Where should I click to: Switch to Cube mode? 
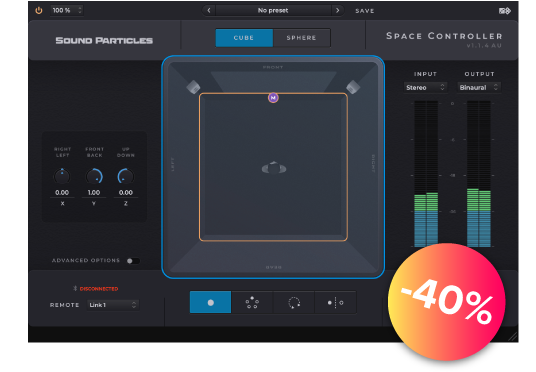244,38
